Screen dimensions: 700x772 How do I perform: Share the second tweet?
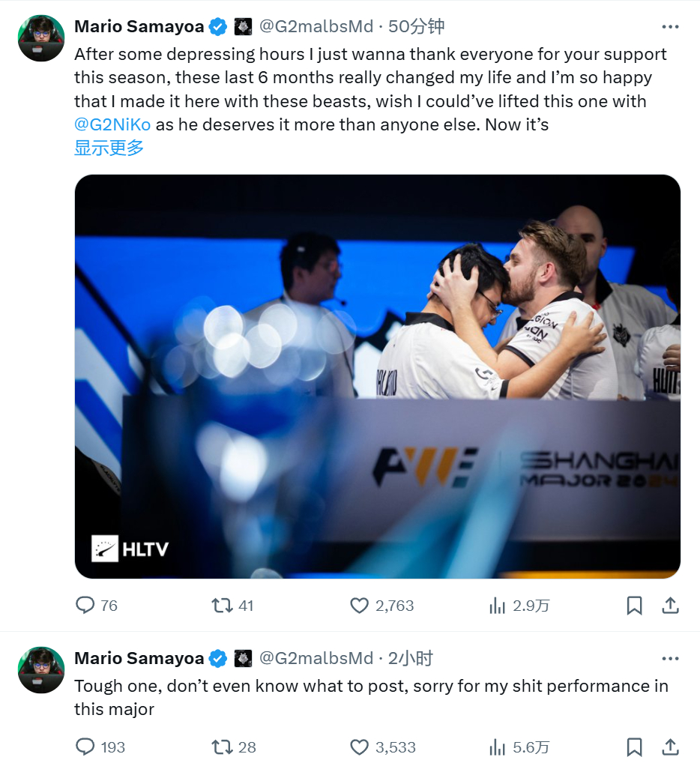click(671, 747)
